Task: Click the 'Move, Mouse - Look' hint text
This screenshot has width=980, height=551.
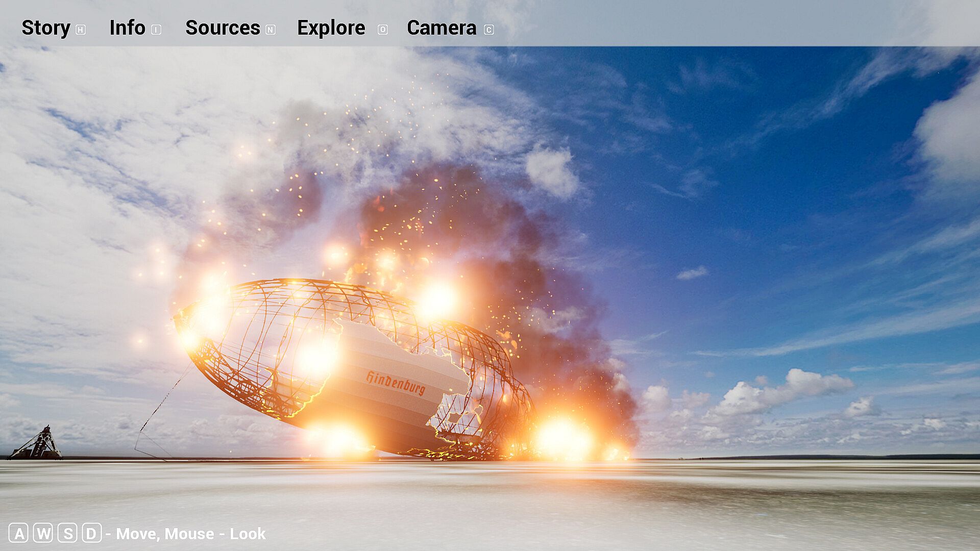Action: (x=190, y=534)
